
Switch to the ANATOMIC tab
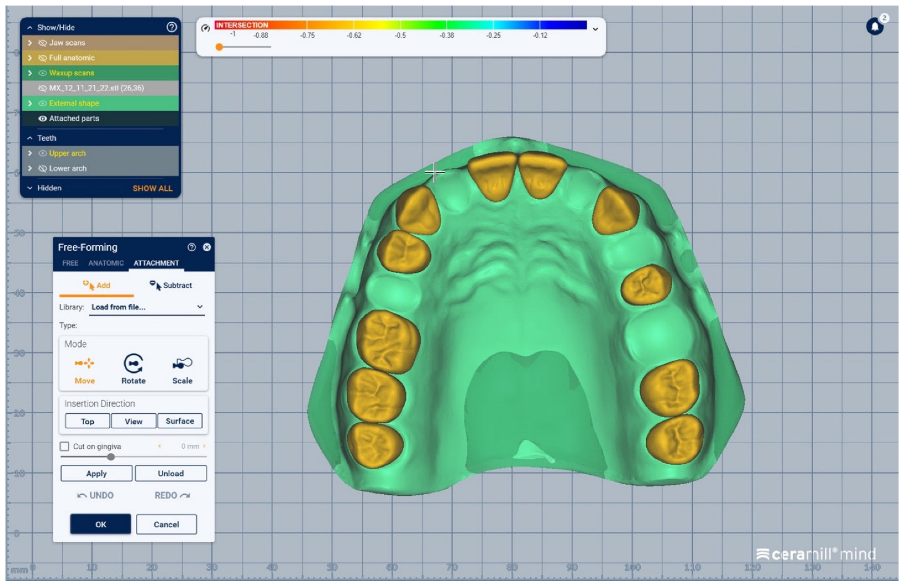pos(106,263)
